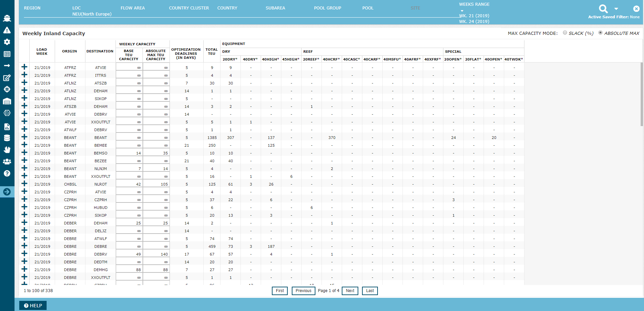This screenshot has height=311, width=644.
Task: Click the POOL GROUP filter tab
Action: click(x=327, y=8)
